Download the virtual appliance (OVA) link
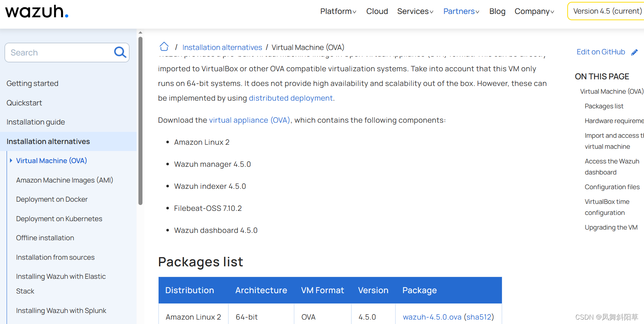Screen dimensions: 644x324 coord(250,120)
